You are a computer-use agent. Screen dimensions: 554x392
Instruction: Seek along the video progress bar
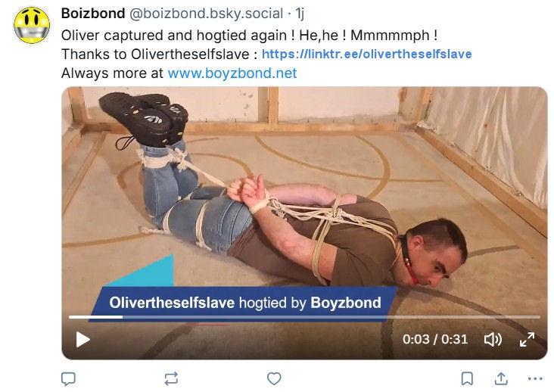pyautogui.click(x=304, y=317)
